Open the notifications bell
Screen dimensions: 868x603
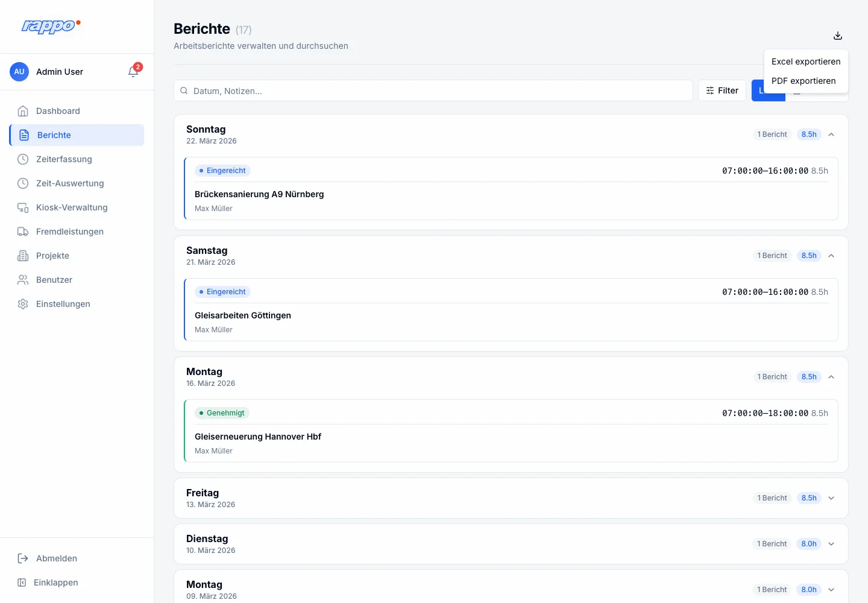tap(133, 72)
